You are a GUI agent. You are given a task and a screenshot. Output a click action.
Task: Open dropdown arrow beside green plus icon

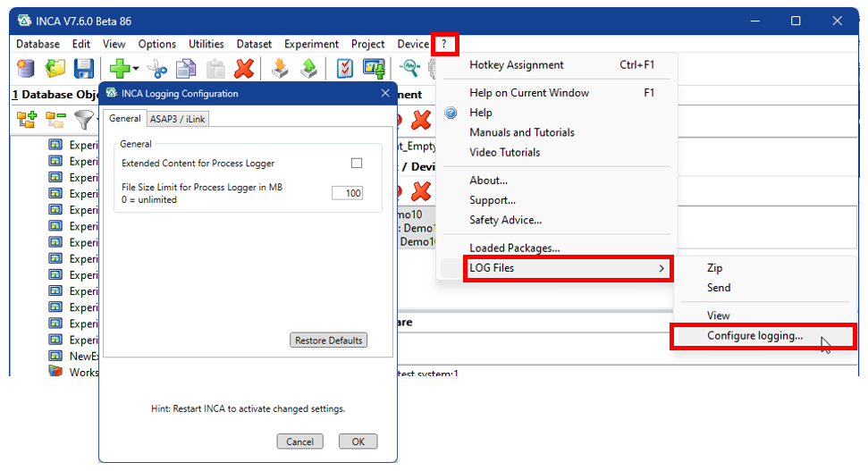coord(136,70)
